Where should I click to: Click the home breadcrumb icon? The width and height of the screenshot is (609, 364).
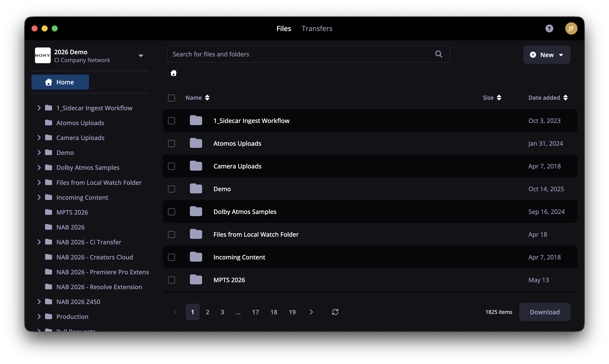pos(173,73)
